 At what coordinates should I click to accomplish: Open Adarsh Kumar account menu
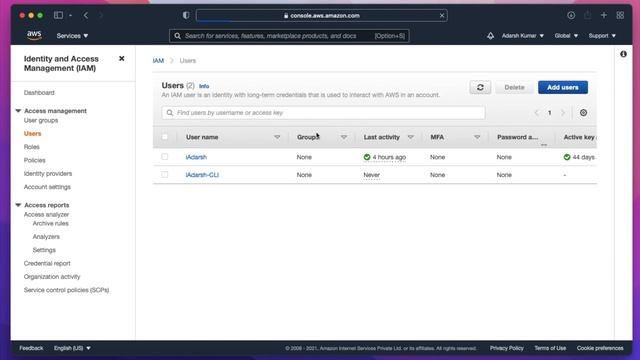pos(522,36)
